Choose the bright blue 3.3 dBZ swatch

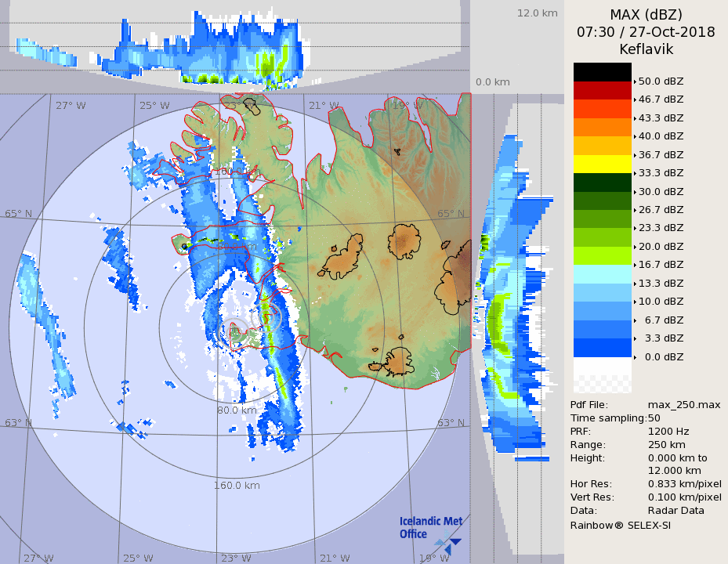coord(602,348)
